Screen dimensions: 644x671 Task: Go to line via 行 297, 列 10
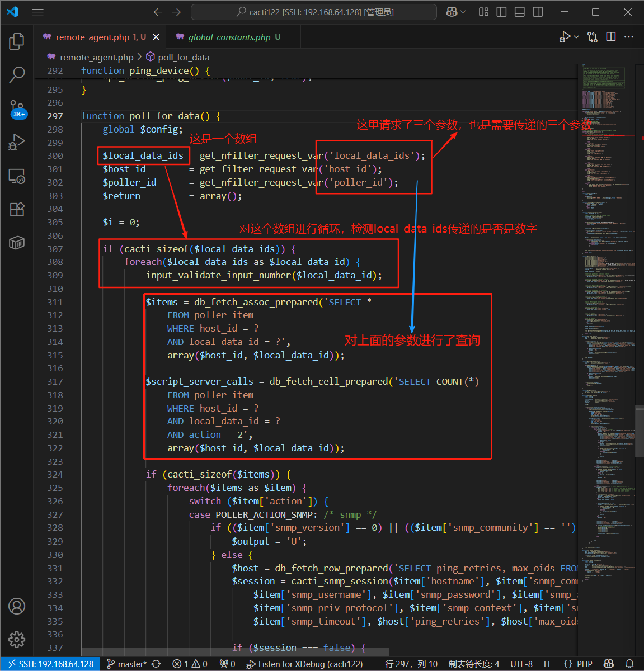pos(411,664)
